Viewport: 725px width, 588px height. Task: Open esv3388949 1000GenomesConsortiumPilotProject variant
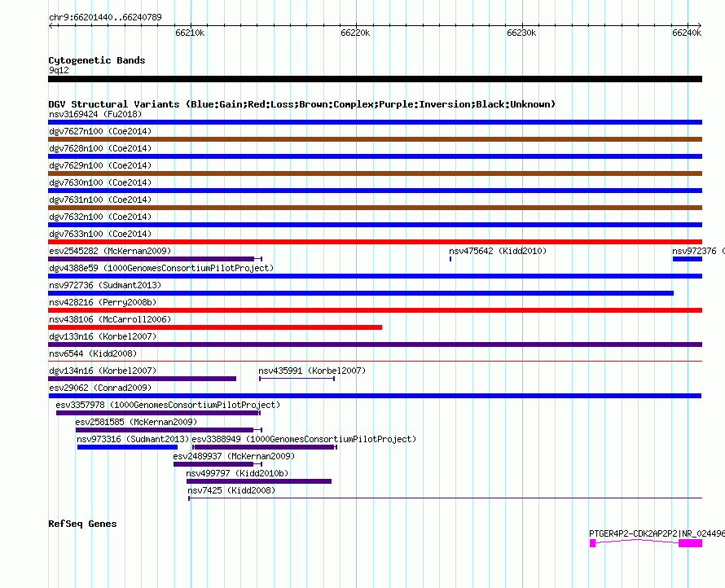pyautogui.click(x=304, y=439)
